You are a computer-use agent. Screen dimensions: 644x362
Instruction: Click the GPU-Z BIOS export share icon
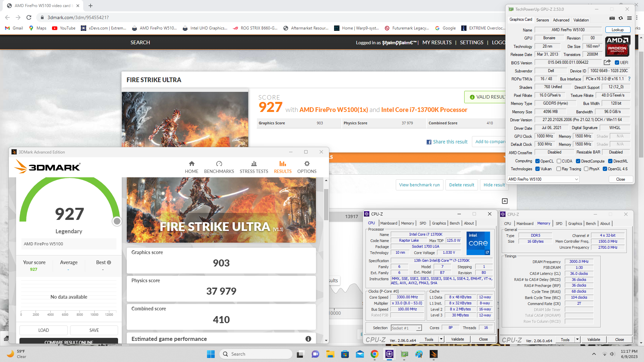pos(607,62)
